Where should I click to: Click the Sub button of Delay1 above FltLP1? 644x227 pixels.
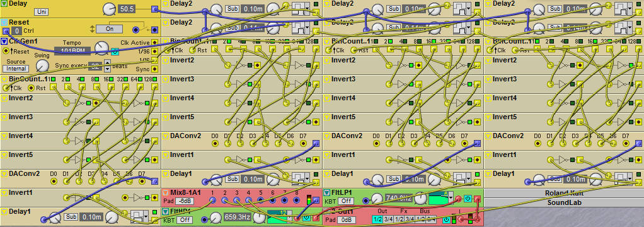pyautogui.click(x=394, y=179)
